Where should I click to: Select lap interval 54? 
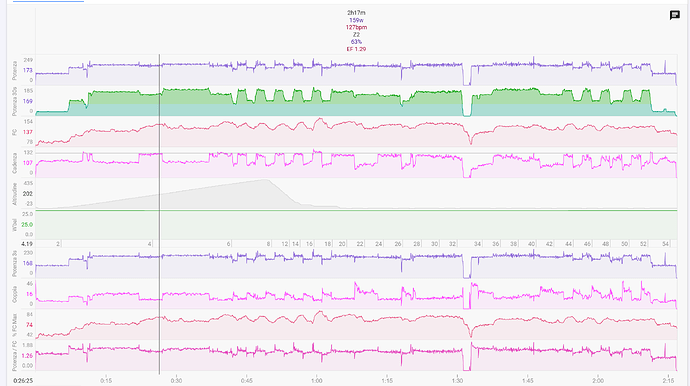(665, 244)
